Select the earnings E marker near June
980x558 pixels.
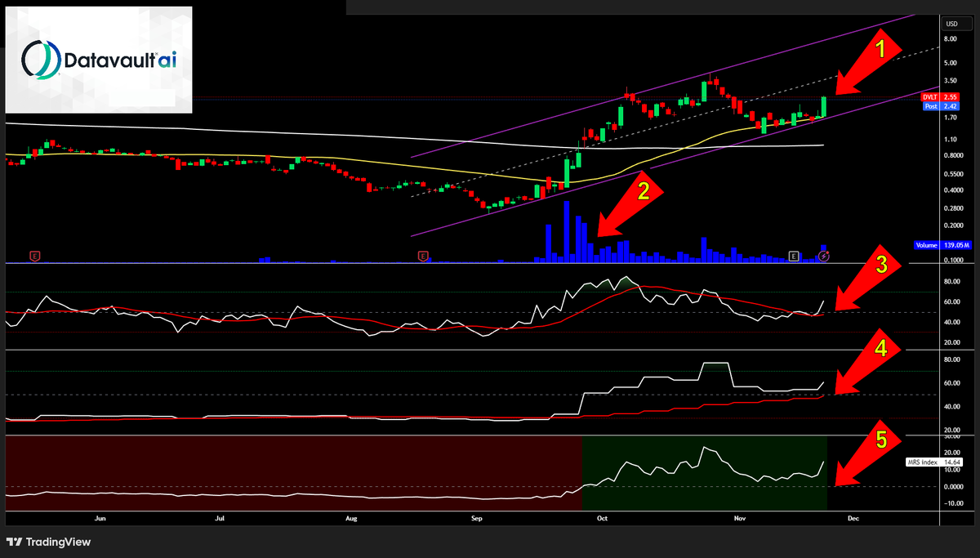[x=35, y=257]
